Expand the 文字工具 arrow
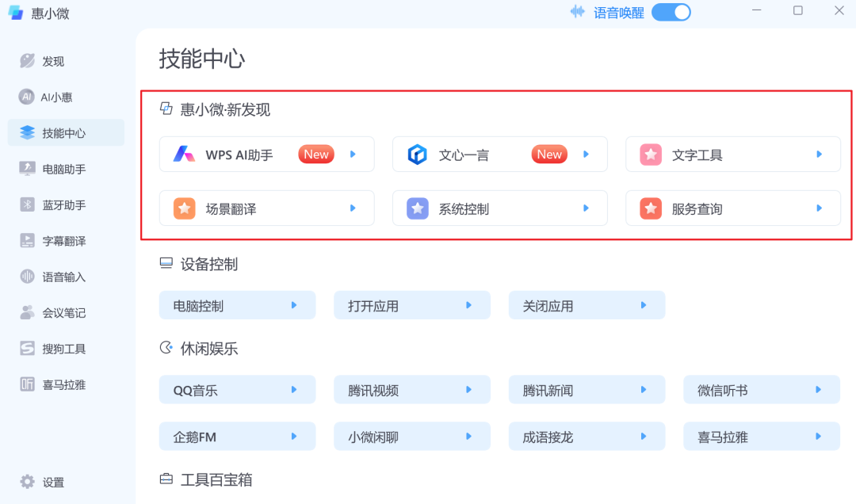This screenshot has height=504, width=856. 819,154
